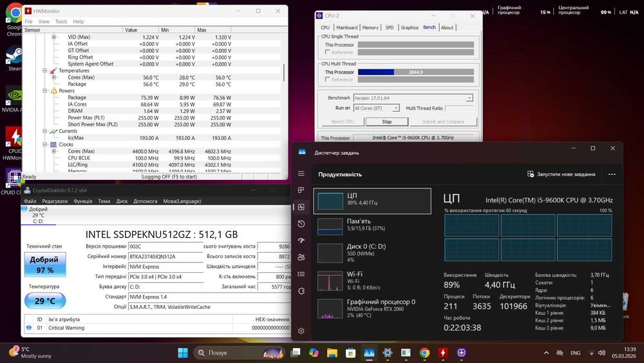Viewport: 644px width, 363px height.
Task: Open Task Manager more options ellipsis
Action: (612, 174)
